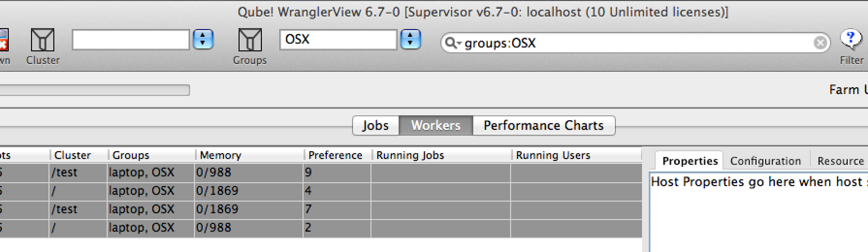Switch to the Jobs tab
Screen dimensions: 868x252
point(375,126)
